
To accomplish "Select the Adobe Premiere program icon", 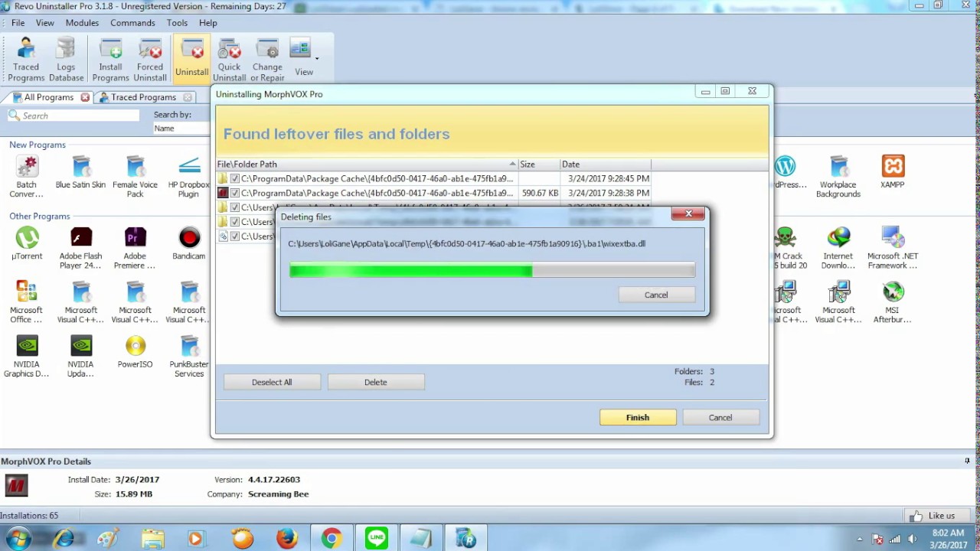I will [135, 248].
